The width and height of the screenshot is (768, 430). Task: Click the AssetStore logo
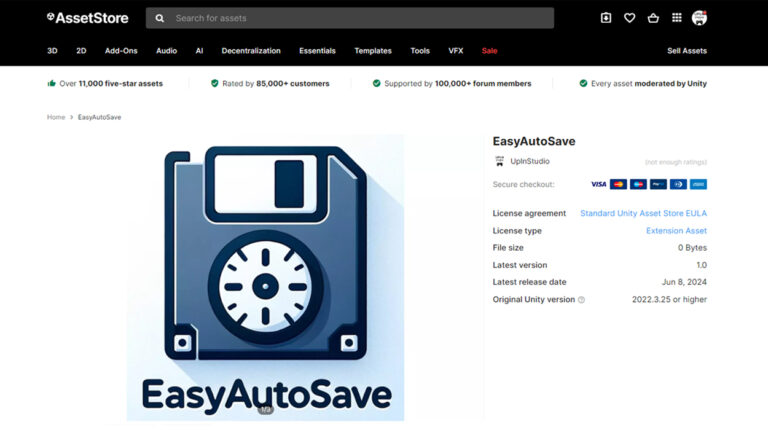pyautogui.click(x=88, y=18)
